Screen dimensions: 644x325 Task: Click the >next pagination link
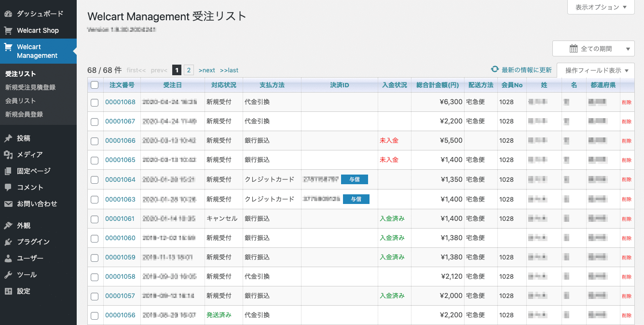[206, 70]
